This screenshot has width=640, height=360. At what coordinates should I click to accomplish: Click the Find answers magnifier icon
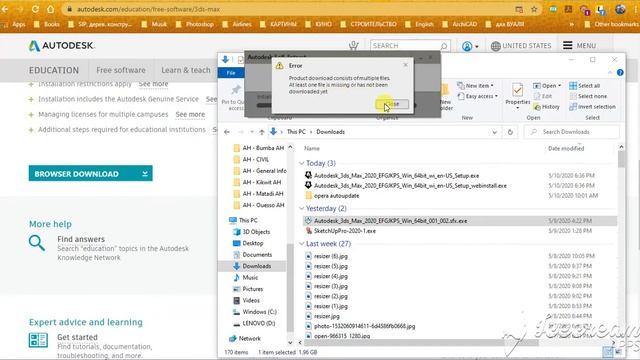coord(37,242)
